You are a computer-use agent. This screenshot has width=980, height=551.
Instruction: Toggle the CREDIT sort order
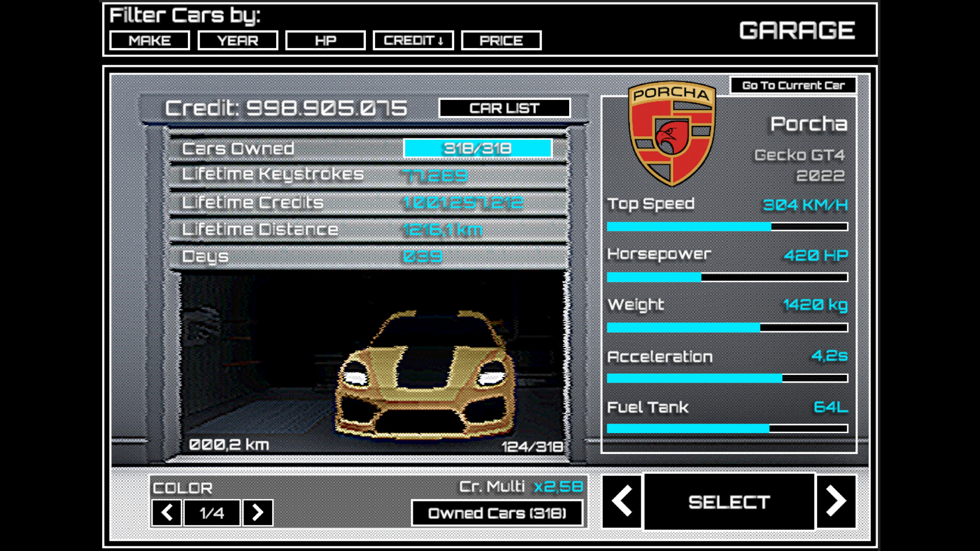(x=413, y=41)
